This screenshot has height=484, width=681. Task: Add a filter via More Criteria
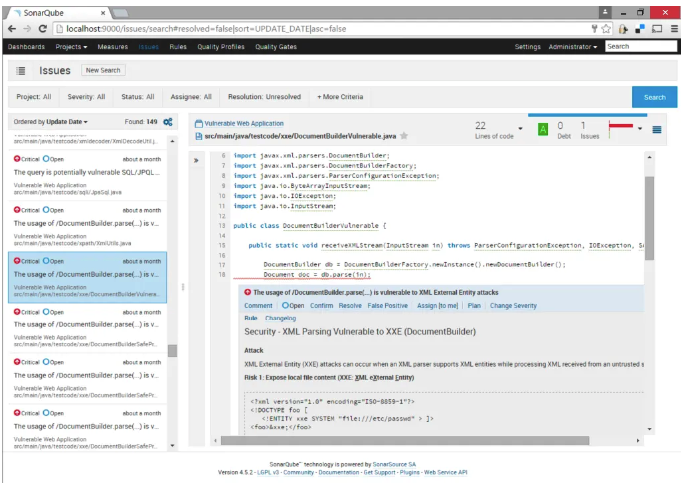tap(340, 97)
